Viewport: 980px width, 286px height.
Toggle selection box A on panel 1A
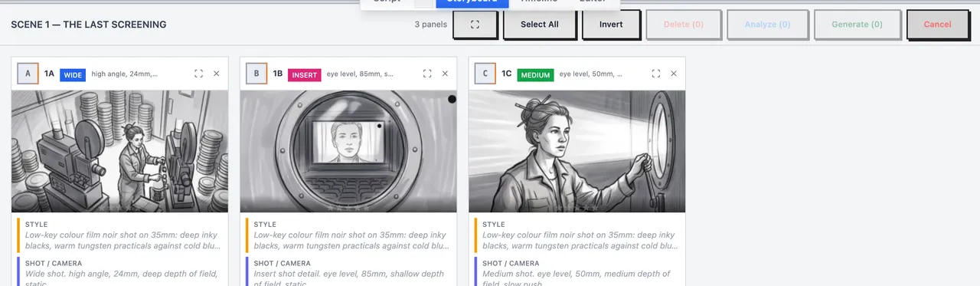[28, 74]
